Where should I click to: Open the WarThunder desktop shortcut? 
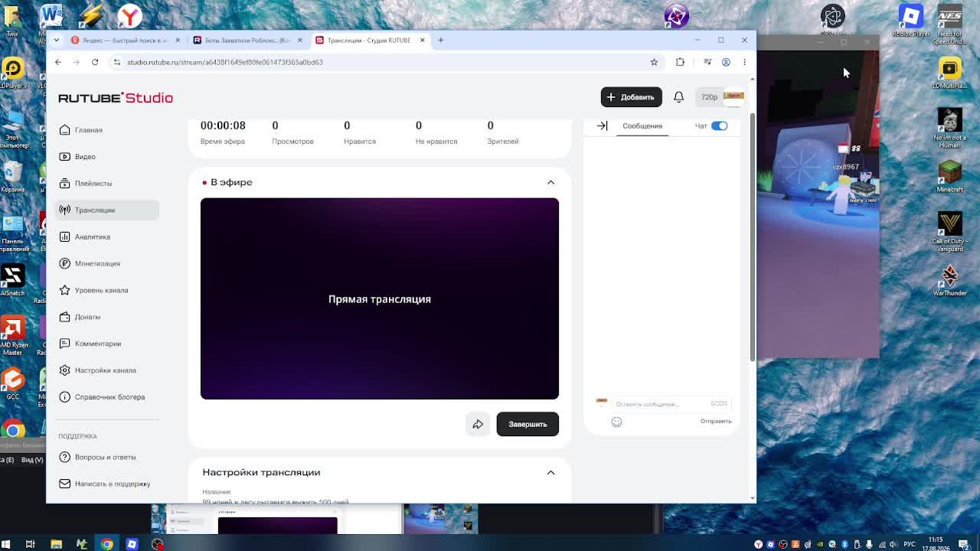pyautogui.click(x=950, y=280)
